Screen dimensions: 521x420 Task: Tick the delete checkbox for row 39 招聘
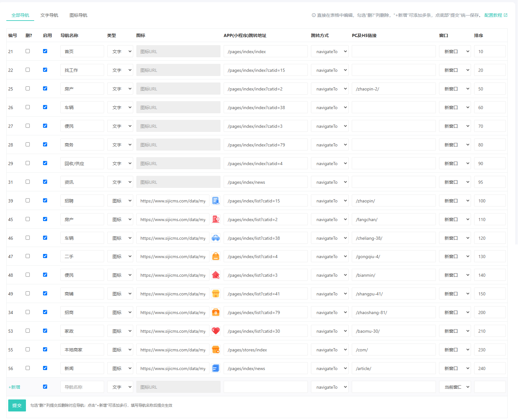click(28, 201)
